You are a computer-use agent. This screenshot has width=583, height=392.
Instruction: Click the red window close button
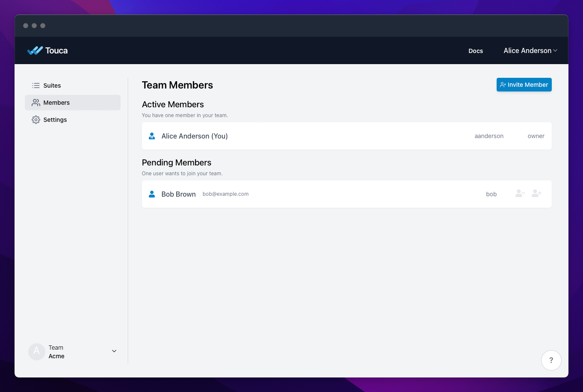(26, 26)
